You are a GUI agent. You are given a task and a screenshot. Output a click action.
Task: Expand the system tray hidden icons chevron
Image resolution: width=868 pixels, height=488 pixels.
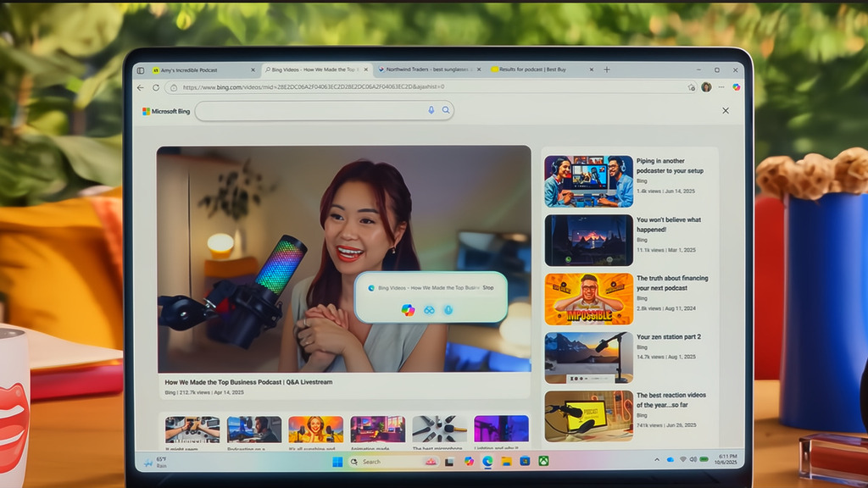pos(656,459)
